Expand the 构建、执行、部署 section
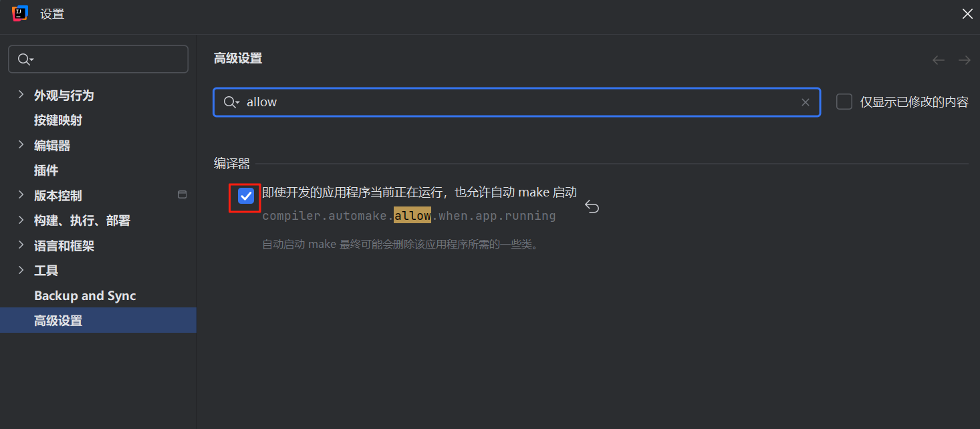The height and width of the screenshot is (429, 980). (21, 221)
